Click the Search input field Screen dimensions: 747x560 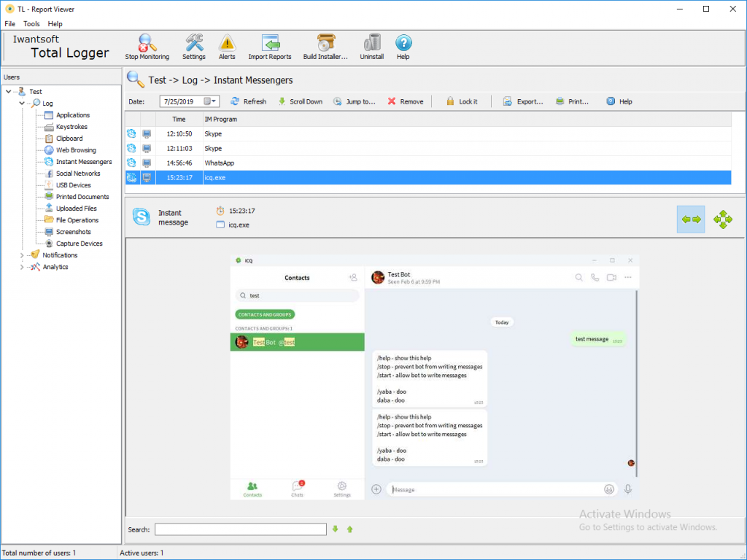point(240,529)
